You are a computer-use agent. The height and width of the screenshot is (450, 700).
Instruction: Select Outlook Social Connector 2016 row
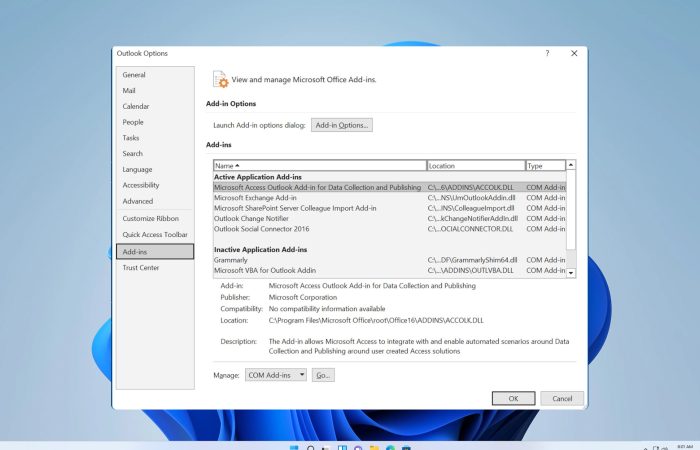[x=389, y=229]
